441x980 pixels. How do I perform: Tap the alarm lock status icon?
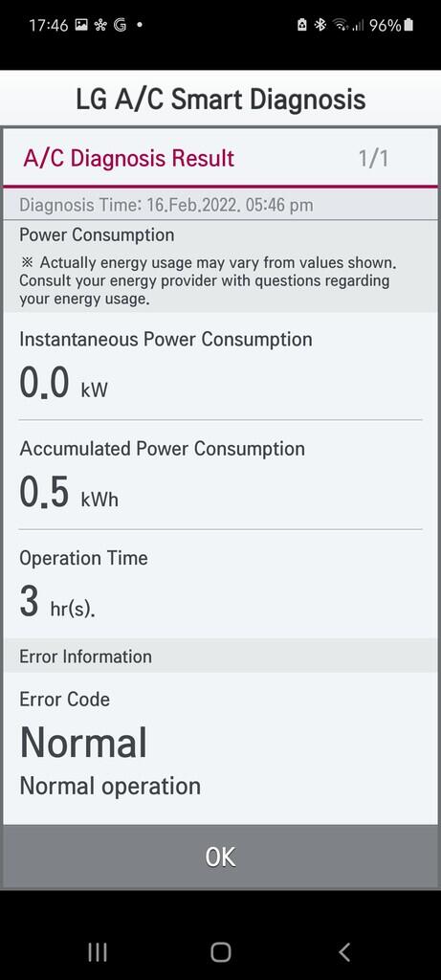click(301, 25)
